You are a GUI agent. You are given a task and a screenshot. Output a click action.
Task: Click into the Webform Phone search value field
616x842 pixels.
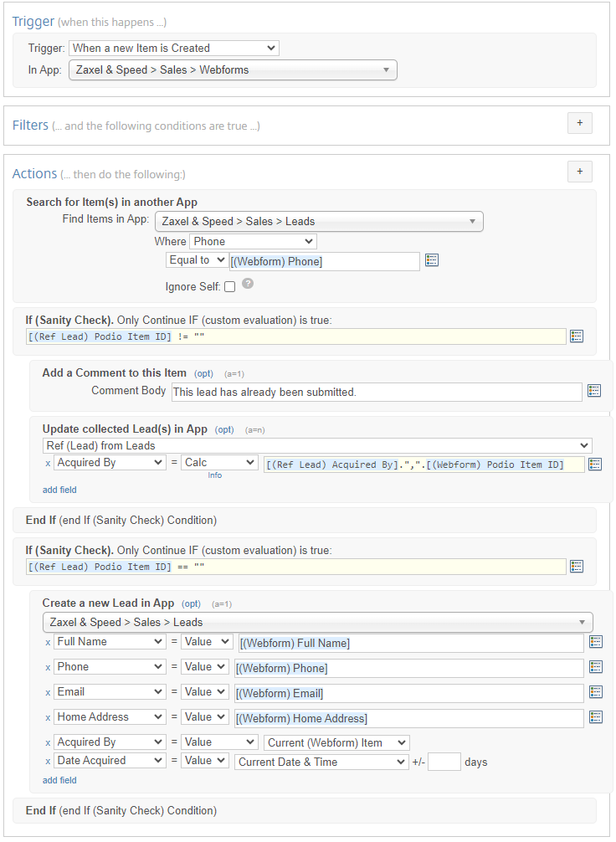pos(325,261)
